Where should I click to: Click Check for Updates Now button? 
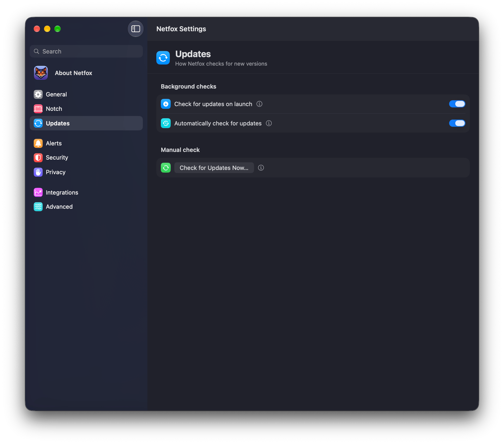214,168
